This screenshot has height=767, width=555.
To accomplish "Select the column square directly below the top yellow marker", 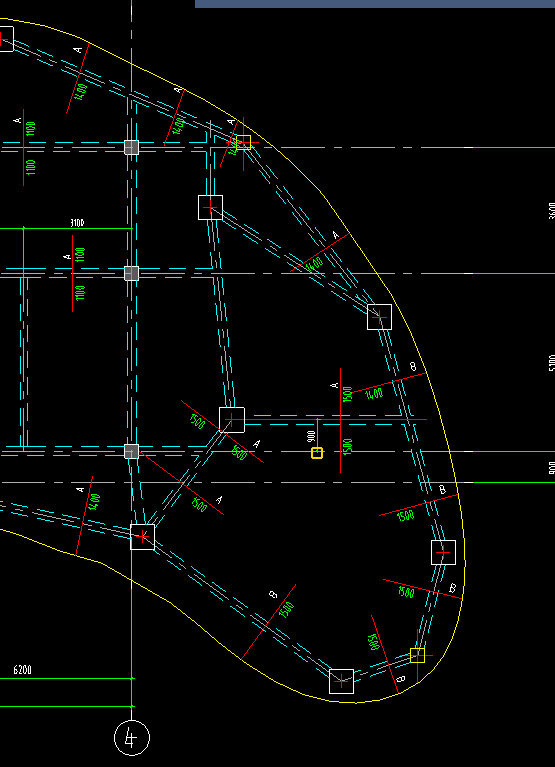I will coord(210,207).
